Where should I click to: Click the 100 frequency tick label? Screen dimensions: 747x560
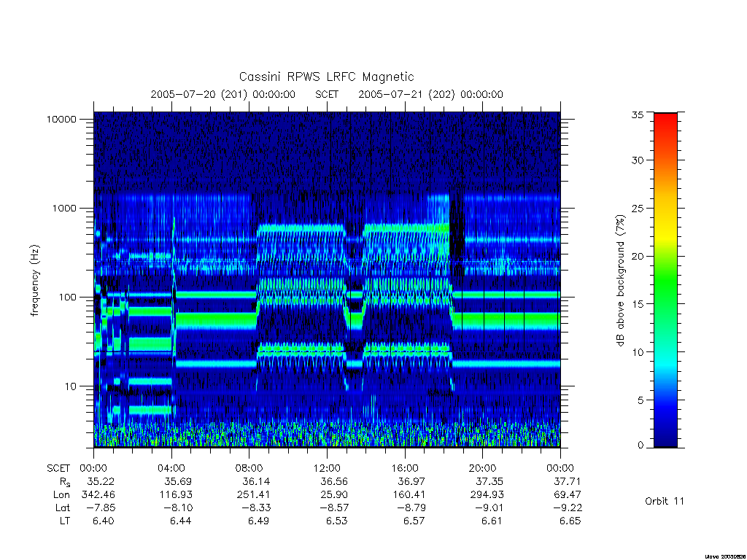pyautogui.click(x=67, y=297)
